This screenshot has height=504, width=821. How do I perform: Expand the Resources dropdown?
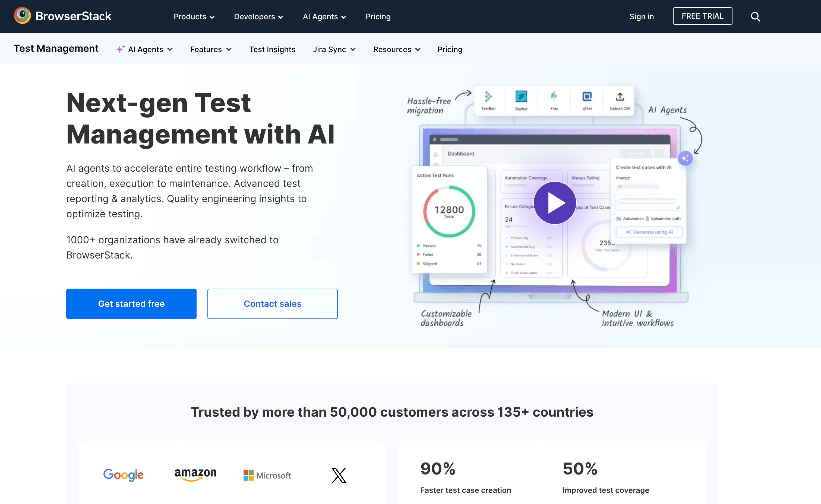[397, 49]
